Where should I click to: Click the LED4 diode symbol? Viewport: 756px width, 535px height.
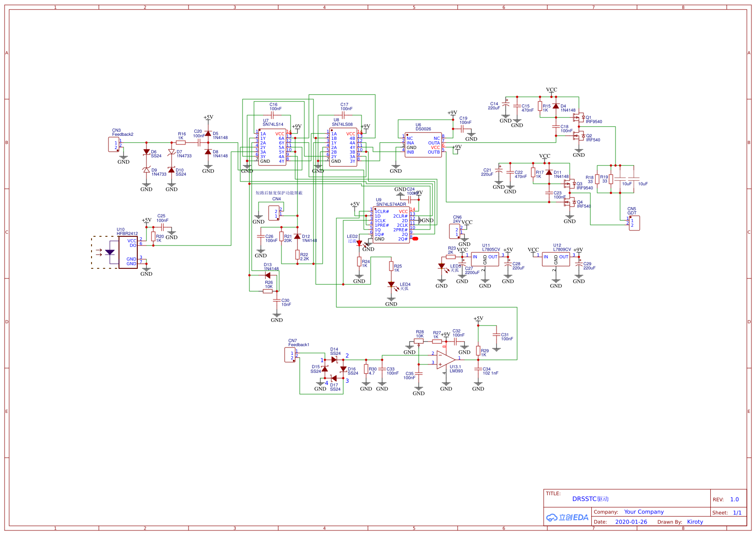coord(391,284)
